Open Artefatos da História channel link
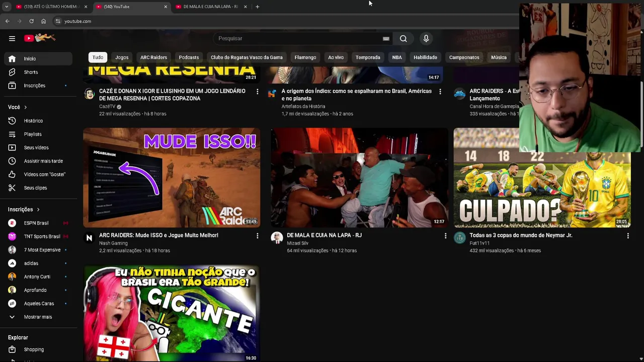 [303, 107]
